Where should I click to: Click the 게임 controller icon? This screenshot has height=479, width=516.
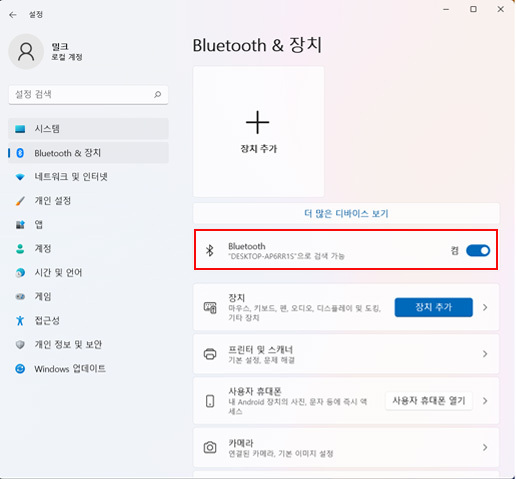(x=20, y=297)
